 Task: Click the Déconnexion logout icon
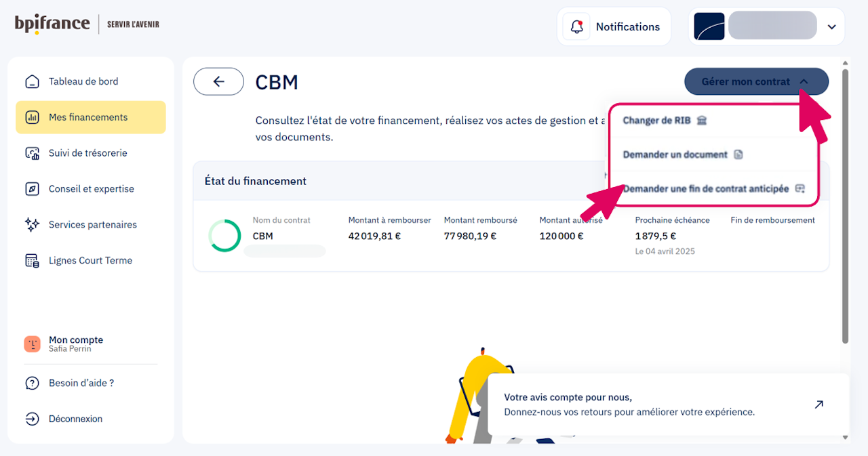coord(32,419)
